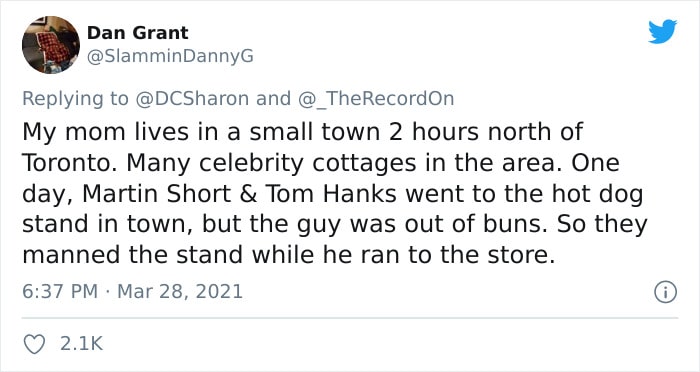
Task: Click the phrase "celebrity cottages" in tweet
Action: coord(308,164)
